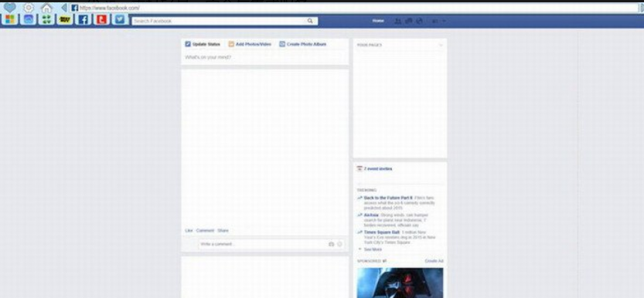644x298 pixels.
Task: Select Add Photos/Video tab
Action: click(250, 44)
